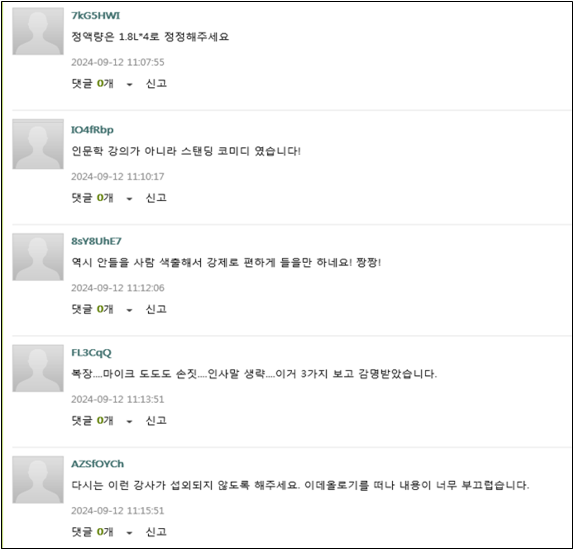The width and height of the screenshot is (573, 549).
Task: Open profile link IO4fRbp
Action: click(x=92, y=130)
